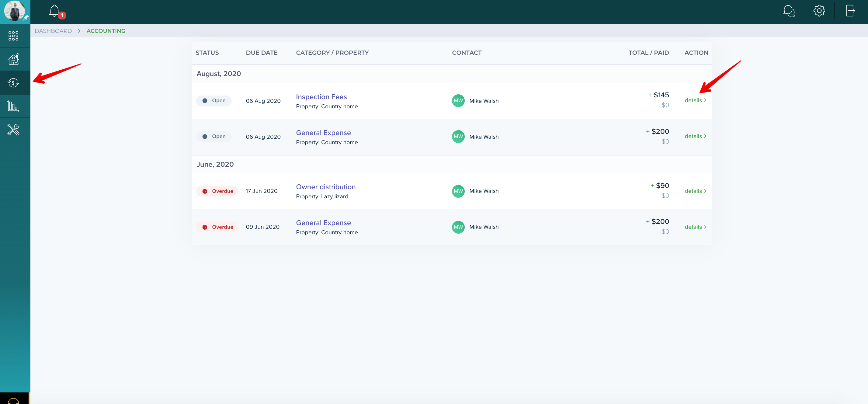View details of 06 Aug General Expense row
This screenshot has width=868, height=404.
[696, 136]
